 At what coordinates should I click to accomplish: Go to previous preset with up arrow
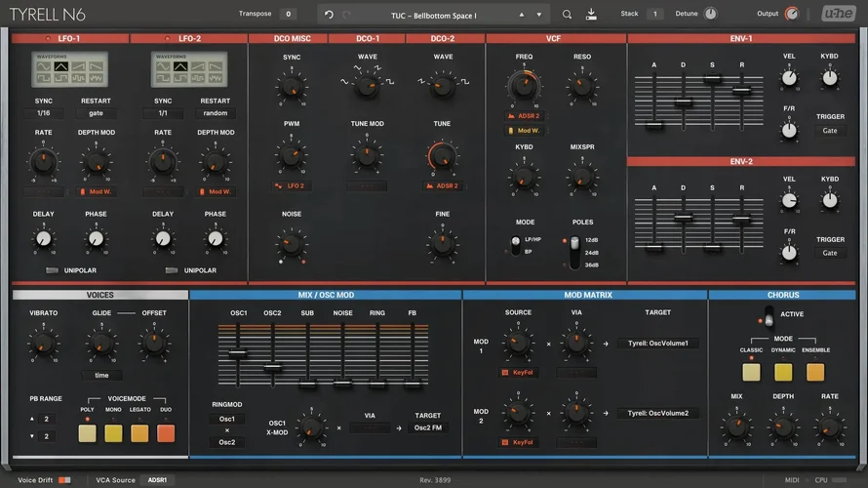pos(521,15)
